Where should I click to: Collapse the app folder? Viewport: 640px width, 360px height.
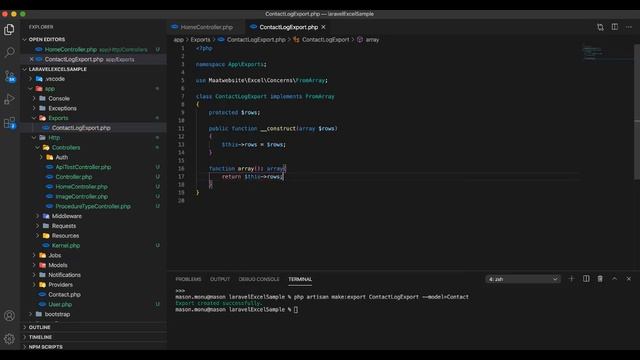click(93, 89)
